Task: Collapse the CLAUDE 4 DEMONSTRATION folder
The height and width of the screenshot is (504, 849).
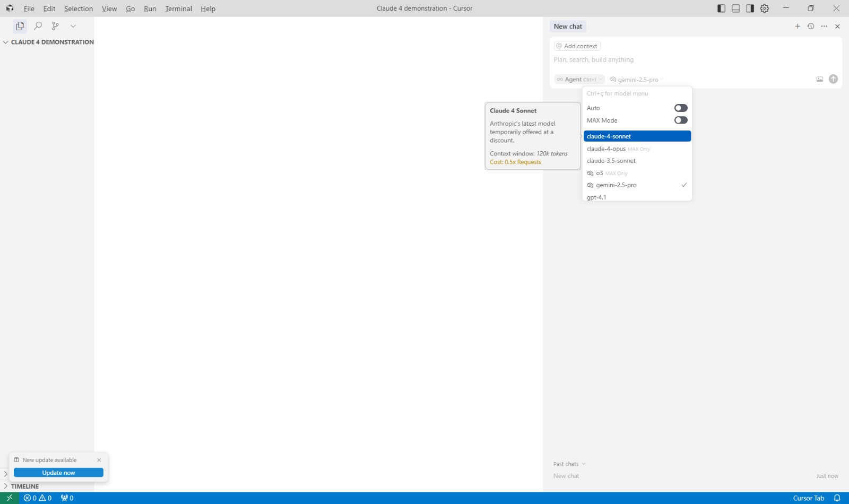Action: click(48, 42)
